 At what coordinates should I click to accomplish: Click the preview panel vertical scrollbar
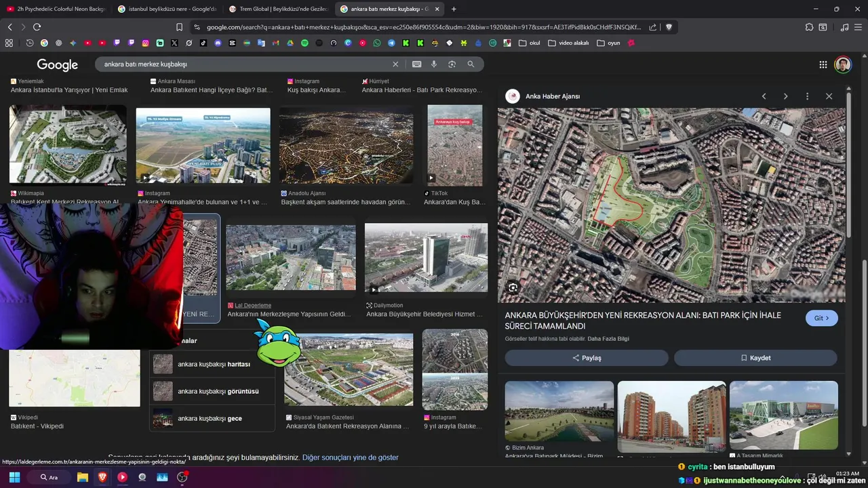849,166
